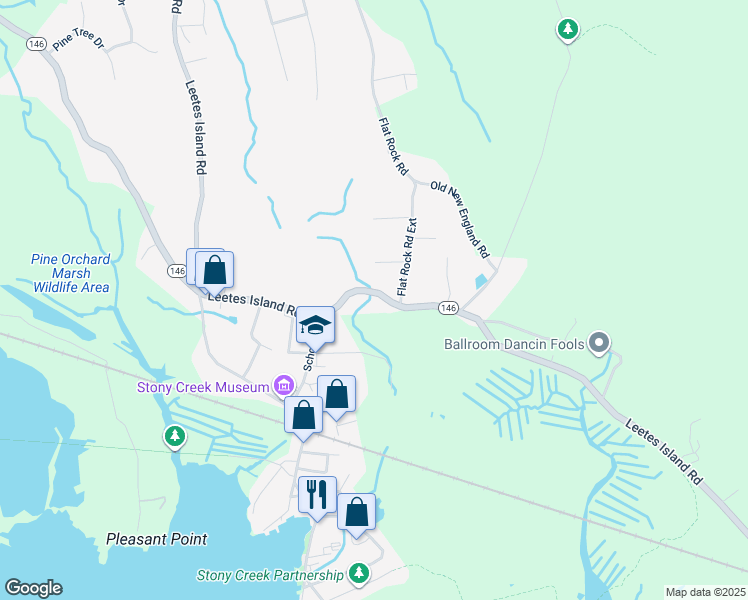
Task: Open the park tree marker near the map's top-right corner
Action: tap(568, 30)
